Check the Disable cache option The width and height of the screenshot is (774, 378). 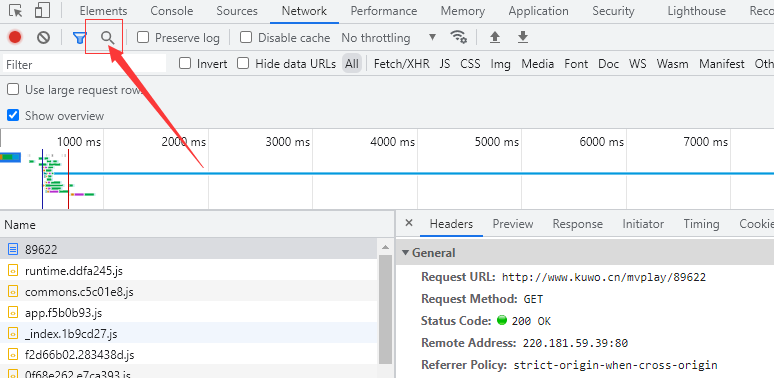pyautogui.click(x=246, y=38)
